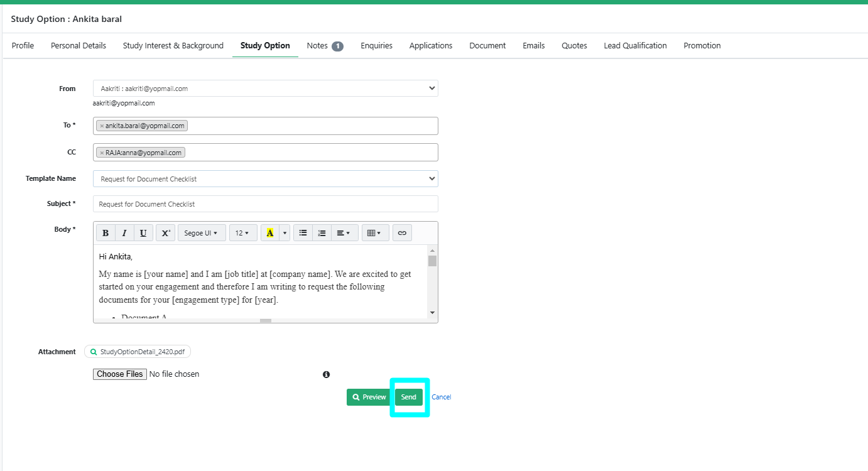Focus the Subject input field

(266, 204)
